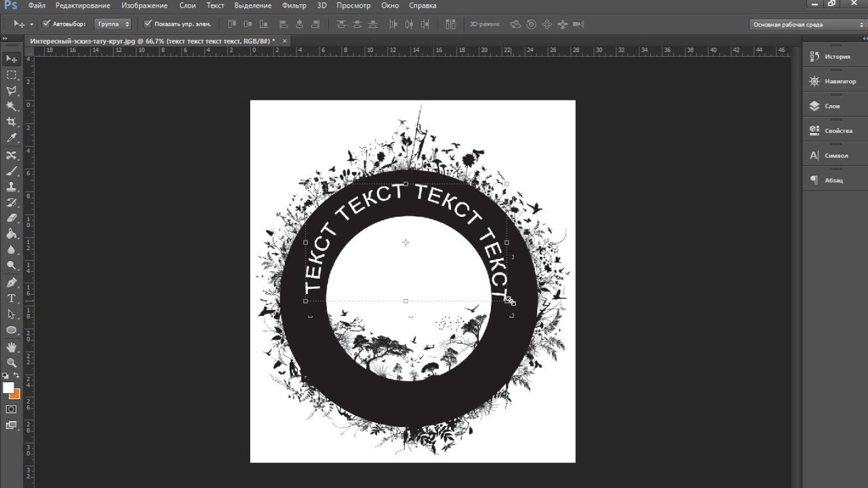Close the Интересный-эскиз-тату-круг.jpg document tab
This screenshot has width=868, height=488.
285,41
